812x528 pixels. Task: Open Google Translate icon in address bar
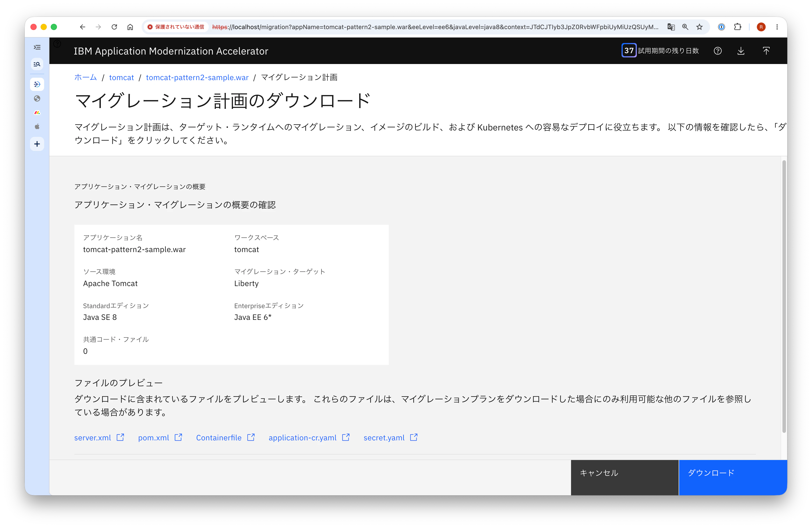[671, 27]
